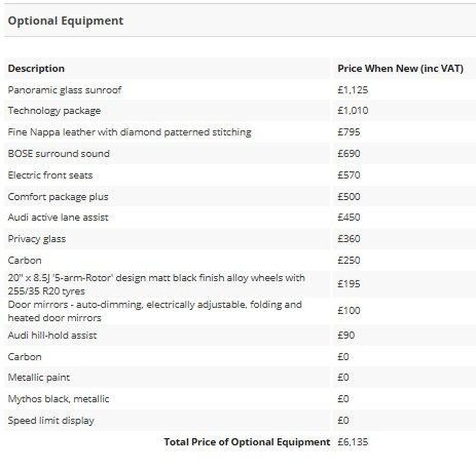The image size is (476, 469).
Task: Click the Optional Equipment heading
Action: [66, 20]
